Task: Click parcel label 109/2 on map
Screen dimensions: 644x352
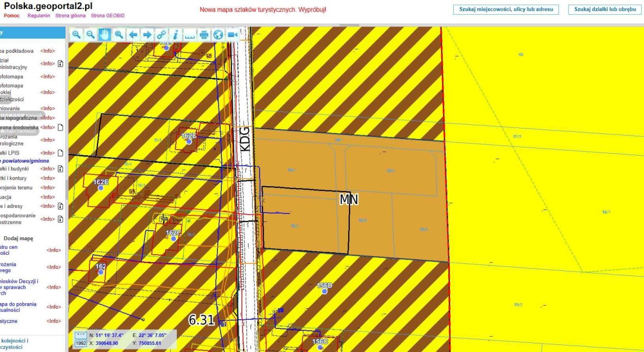Action: coord(518,305)
